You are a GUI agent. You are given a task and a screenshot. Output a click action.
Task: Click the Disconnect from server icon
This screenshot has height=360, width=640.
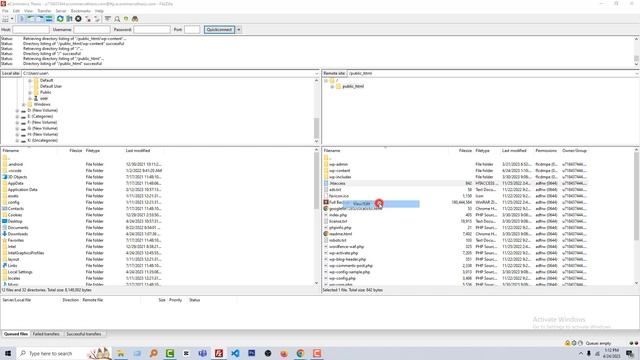pyautogui.click(x=88, y=19)
